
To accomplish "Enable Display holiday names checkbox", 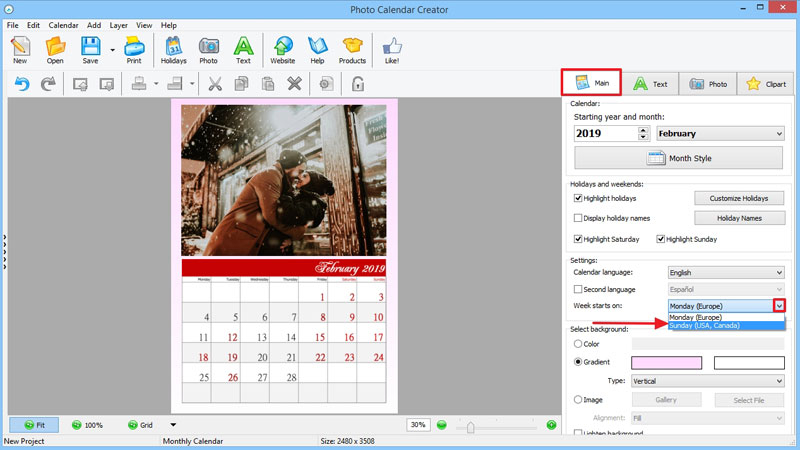I will [578, 218].
